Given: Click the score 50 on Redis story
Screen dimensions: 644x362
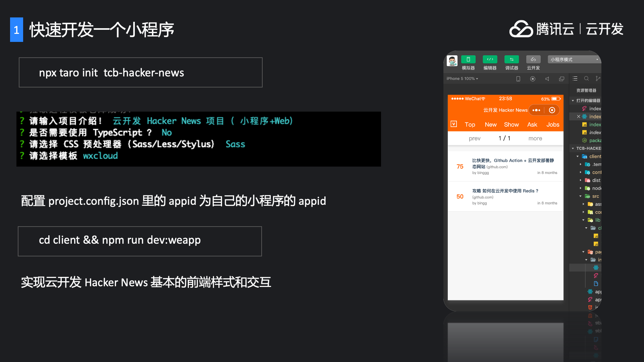Looking at the screenshot, I should (x=460, y=197).
